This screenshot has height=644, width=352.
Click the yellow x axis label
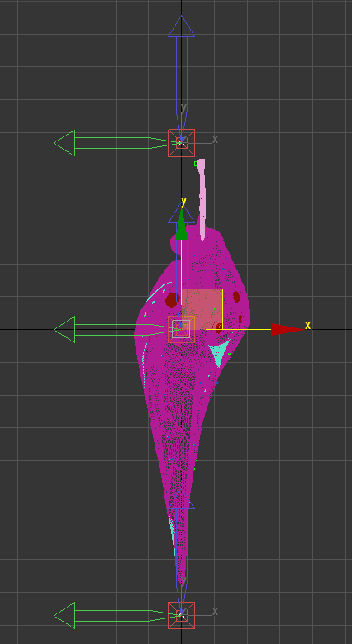(307, 326)
